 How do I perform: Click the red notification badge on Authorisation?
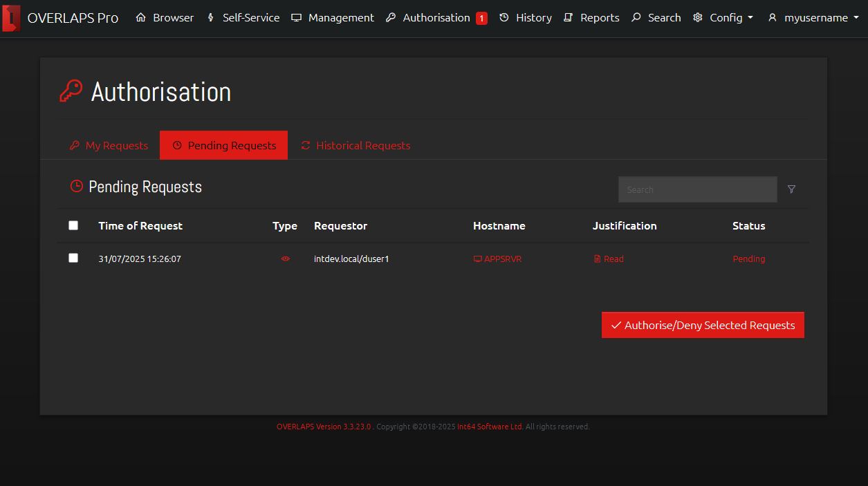(481, 18)
